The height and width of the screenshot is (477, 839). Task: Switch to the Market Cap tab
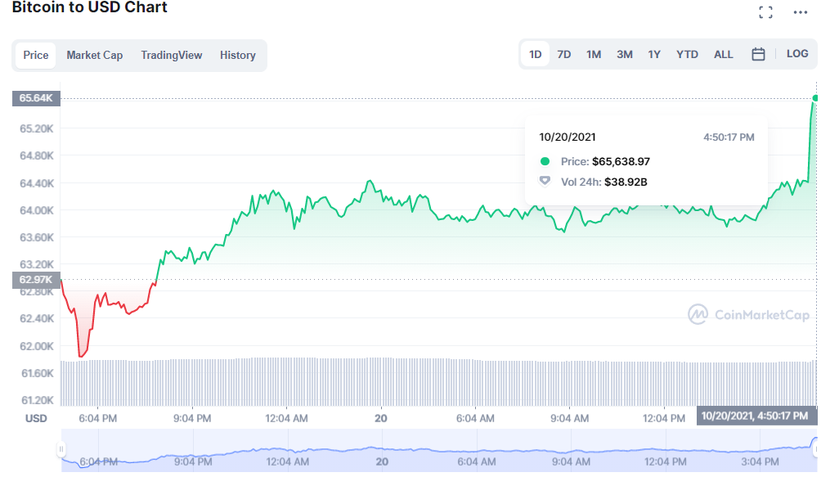pos(95,55)
